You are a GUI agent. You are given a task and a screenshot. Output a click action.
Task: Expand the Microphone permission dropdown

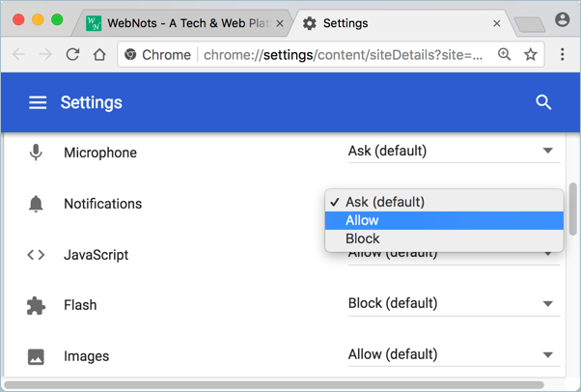tap(451, 152)
